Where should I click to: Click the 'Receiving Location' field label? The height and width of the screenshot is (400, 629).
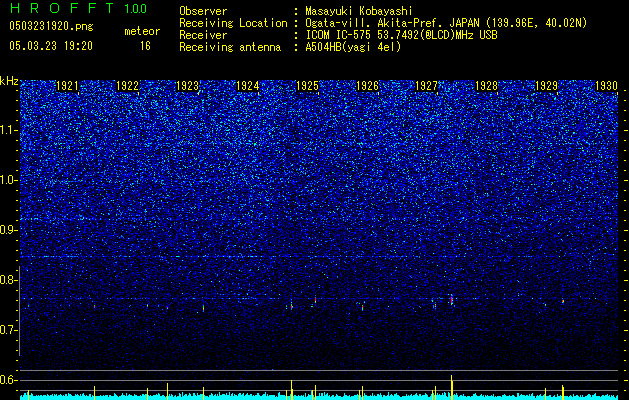pyautogui.click(x=233, y=23)
